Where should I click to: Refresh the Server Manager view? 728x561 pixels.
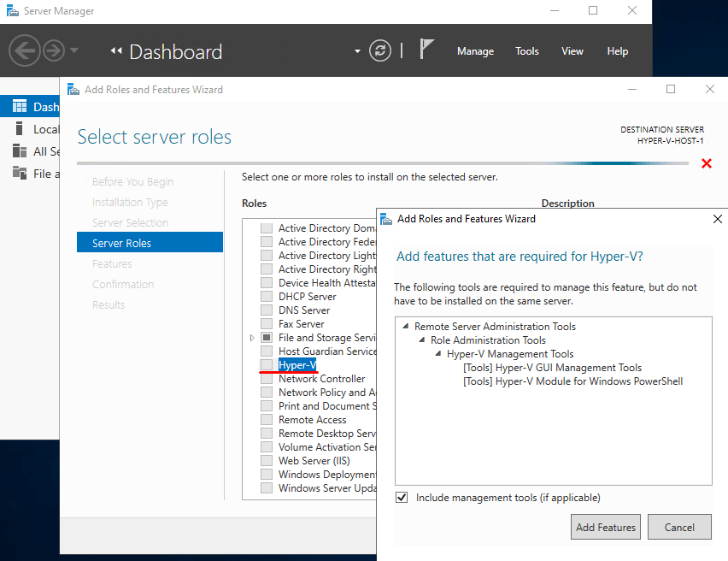[379, 50]
